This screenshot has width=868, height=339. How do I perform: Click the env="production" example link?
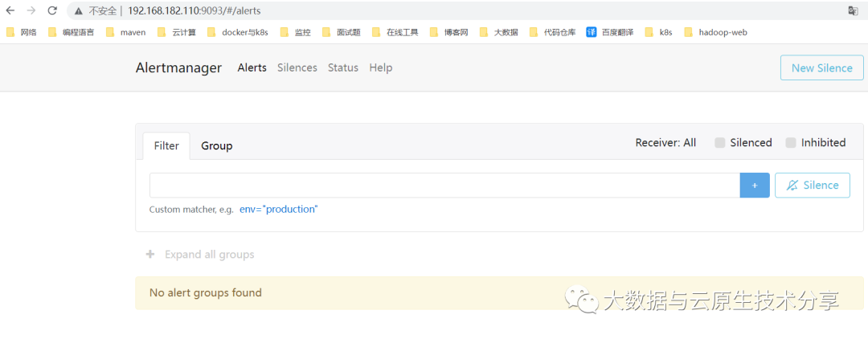(278, 209)
